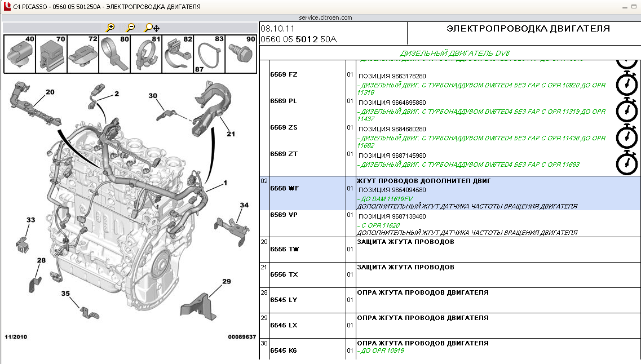Click callout 29 bracket on diagram
The image size is (641, 364).
(226, 281)
